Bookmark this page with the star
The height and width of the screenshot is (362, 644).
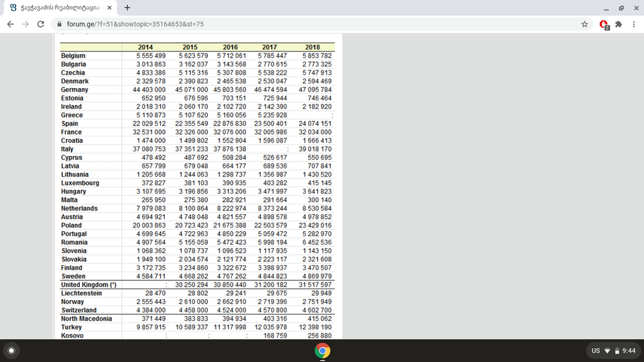[x=584, y=25]
